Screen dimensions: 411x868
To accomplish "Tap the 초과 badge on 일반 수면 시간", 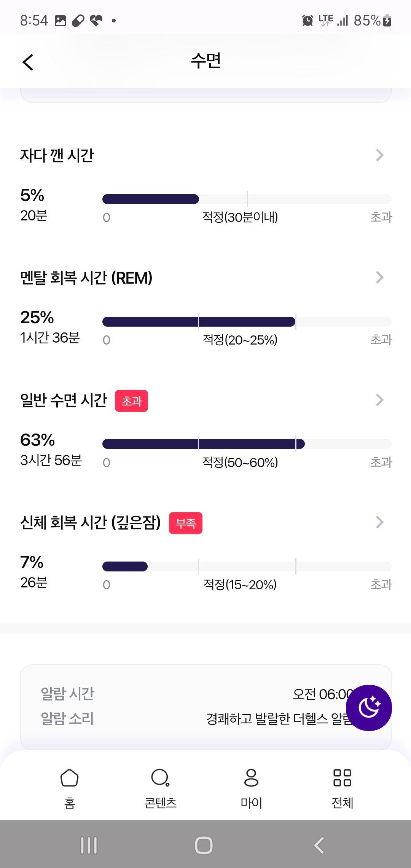I will pos(131,401).
